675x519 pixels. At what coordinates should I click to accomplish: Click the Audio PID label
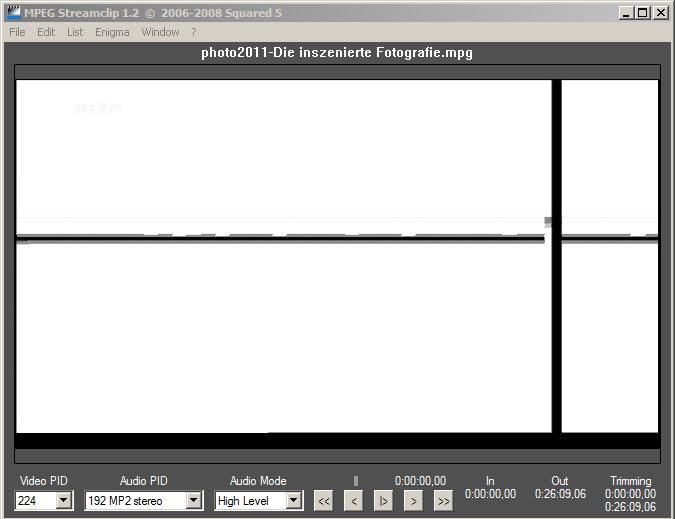pos(143,481)
